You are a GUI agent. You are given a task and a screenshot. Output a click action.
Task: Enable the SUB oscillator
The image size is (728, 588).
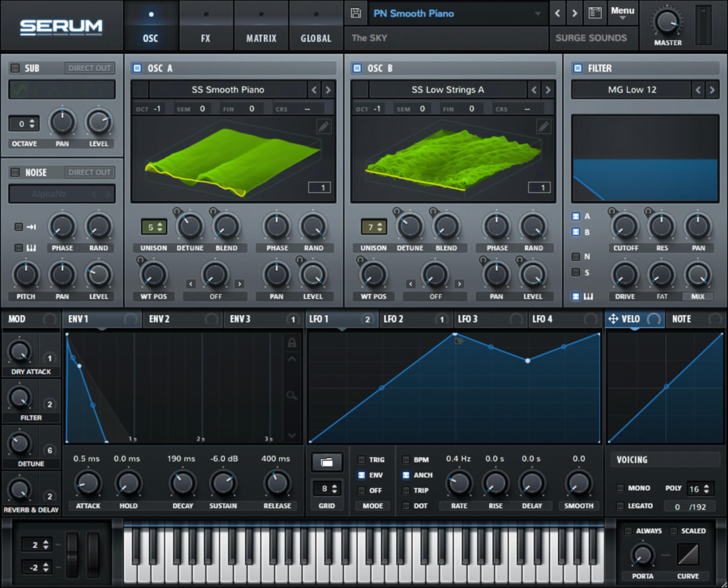15,68
